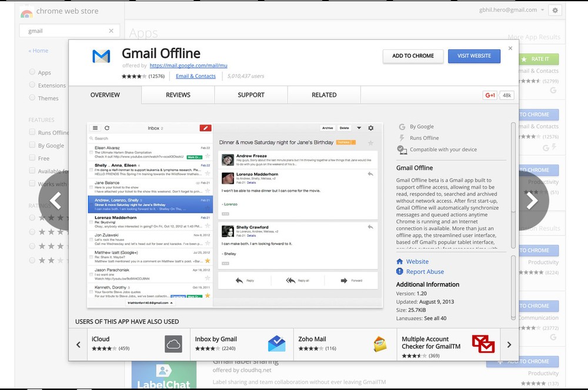
Task: Open the settings gear in top right
Action: coord(554,11)
